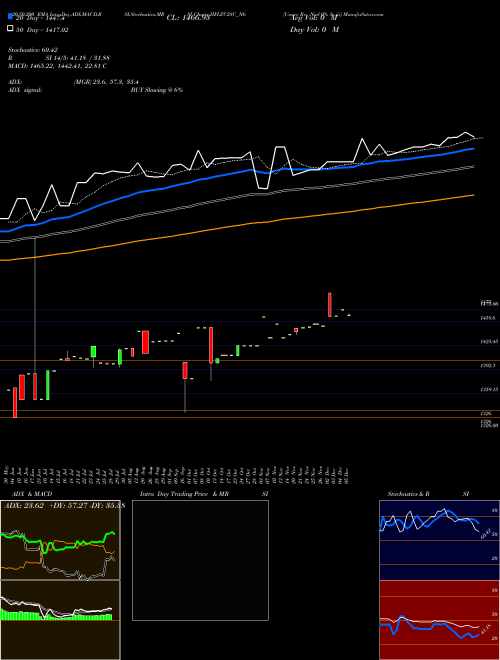
Task: Click the 'Day Vol: 0 M' label
Action: pyautogui.click(x=314, y=30)
